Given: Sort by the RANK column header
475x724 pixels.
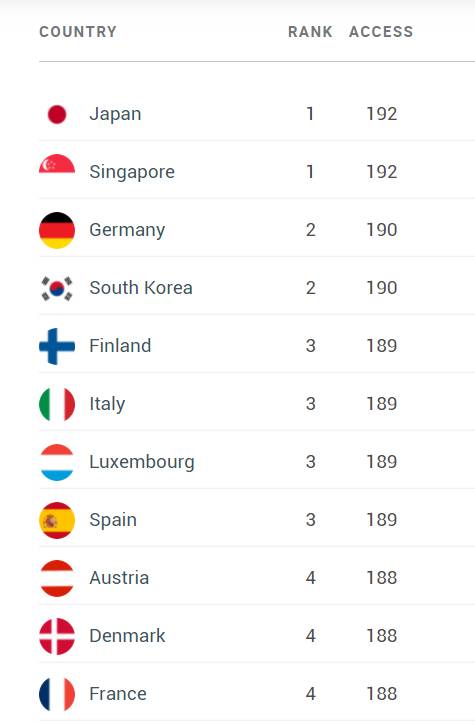Looking at the screenshot, I should (x=310, y=32).
